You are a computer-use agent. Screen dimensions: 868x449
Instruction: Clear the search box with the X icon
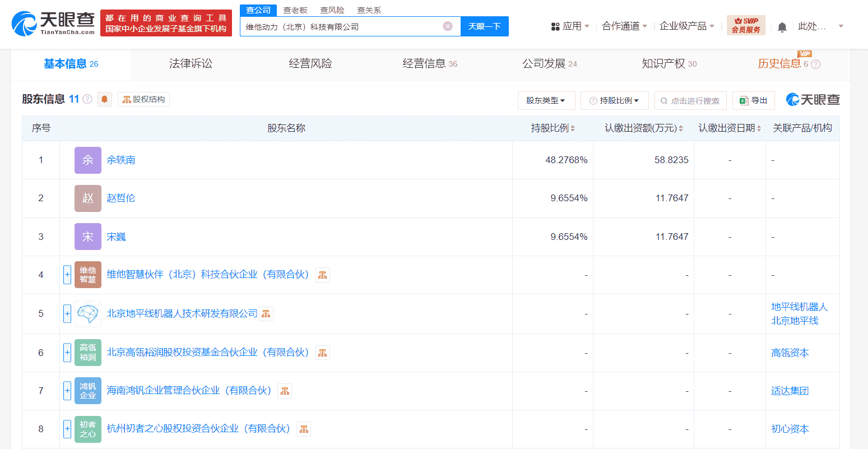(447, 26)
